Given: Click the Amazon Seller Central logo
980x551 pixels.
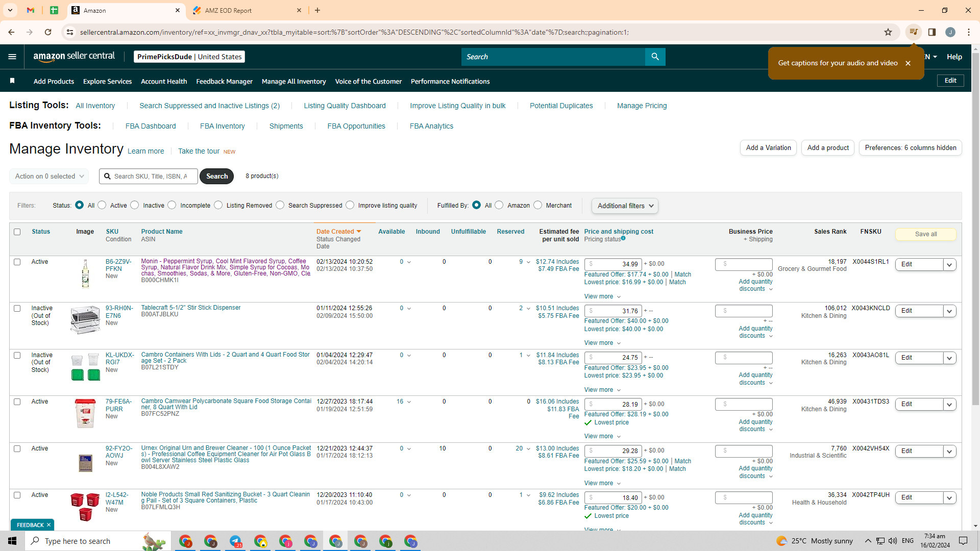Looking at the screenshot, I should (74, 57).
